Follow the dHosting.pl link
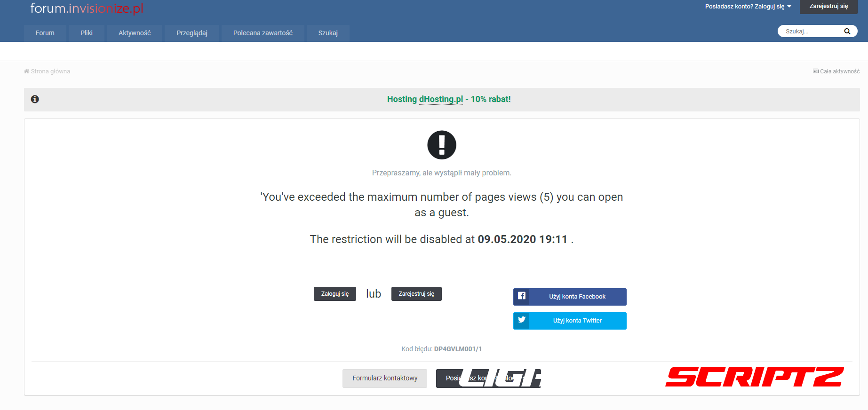Viewport: 868px width, 410px height. coord(441,99)
